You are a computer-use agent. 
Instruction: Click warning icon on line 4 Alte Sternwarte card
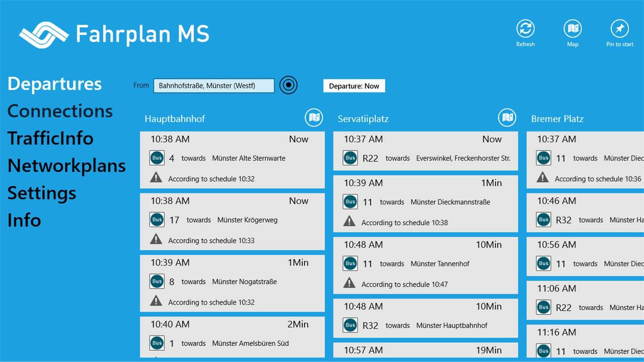156,177
